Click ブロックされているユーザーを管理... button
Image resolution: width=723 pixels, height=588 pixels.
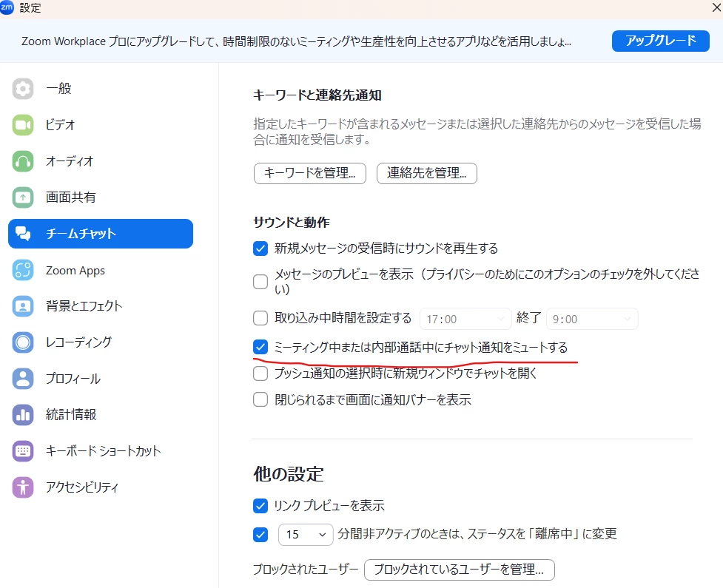tap(460, 570)
